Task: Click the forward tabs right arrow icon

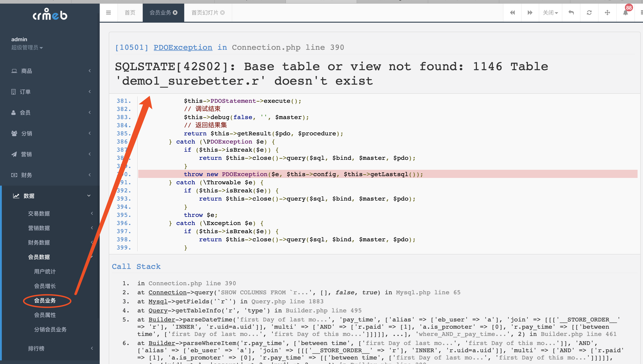Action: click(530, 12)
